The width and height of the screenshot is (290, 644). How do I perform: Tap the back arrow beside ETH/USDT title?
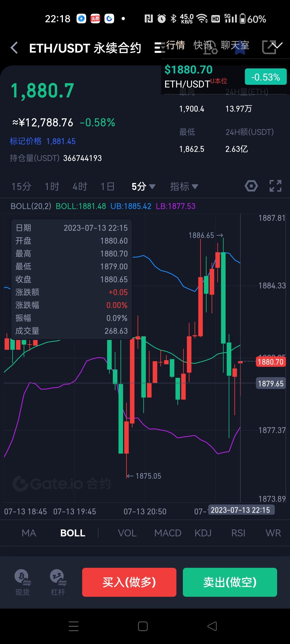tap(14, 48)
